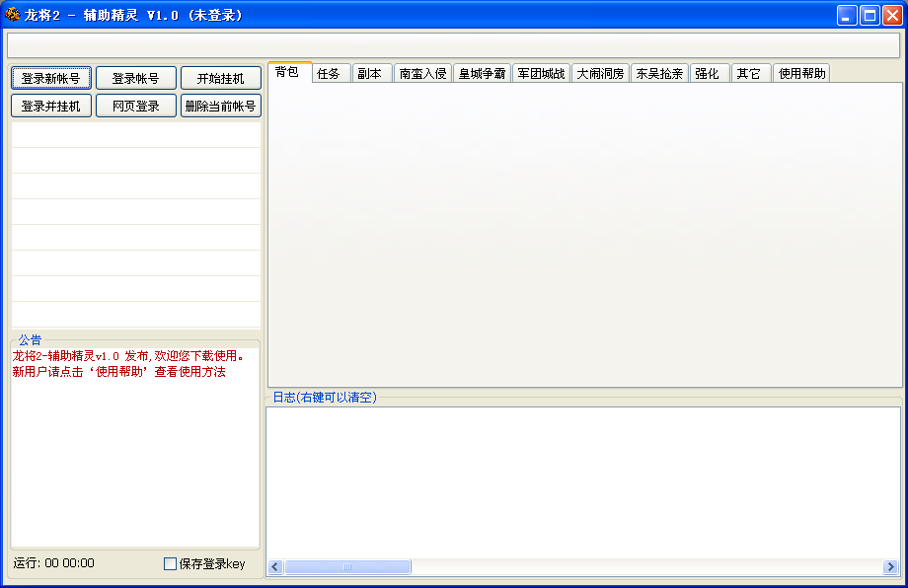Image resolution: width=908 pixels, height=588 pixels.
Task: Open the 副本 tab
Action: [x=372, y=73]
